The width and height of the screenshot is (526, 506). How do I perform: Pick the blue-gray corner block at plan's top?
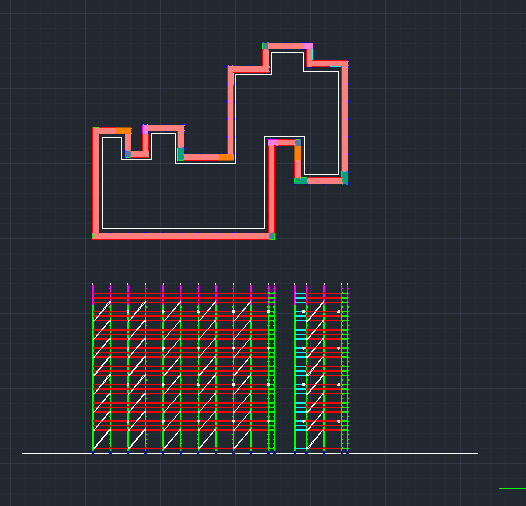pos(265,46)
